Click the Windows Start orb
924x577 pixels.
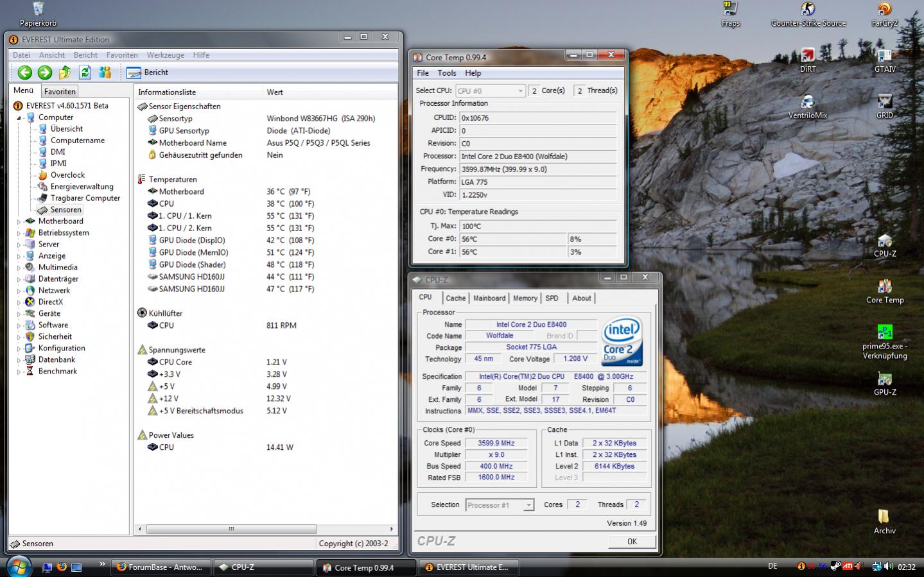19,567
